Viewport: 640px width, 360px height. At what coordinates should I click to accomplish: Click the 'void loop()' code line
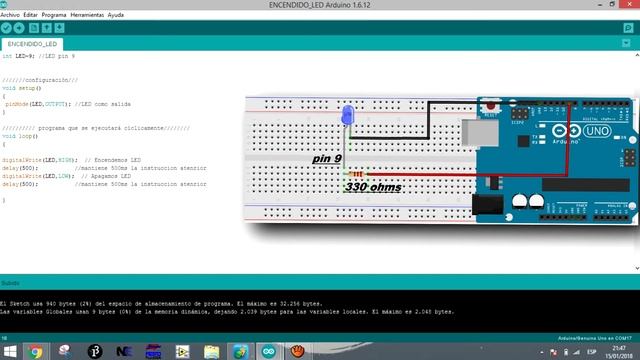click(20, 136)
